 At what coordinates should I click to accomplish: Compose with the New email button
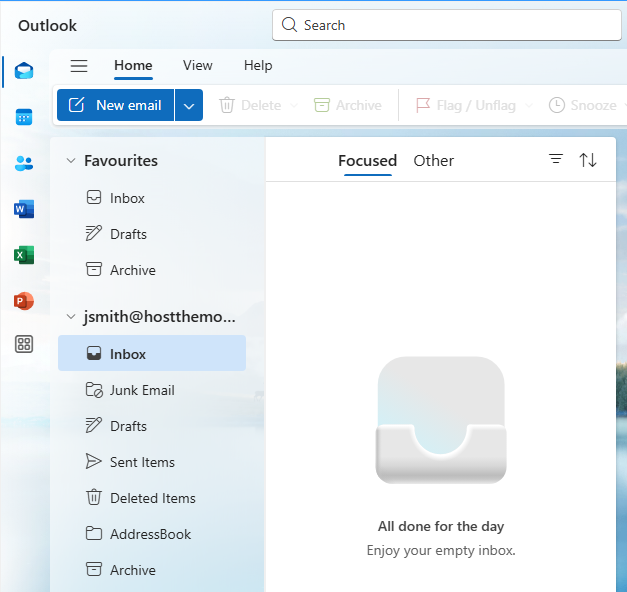click(x=115, y=105)
